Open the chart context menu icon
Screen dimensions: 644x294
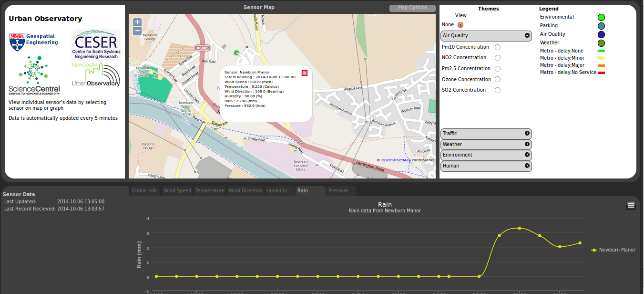coord(631,205)
